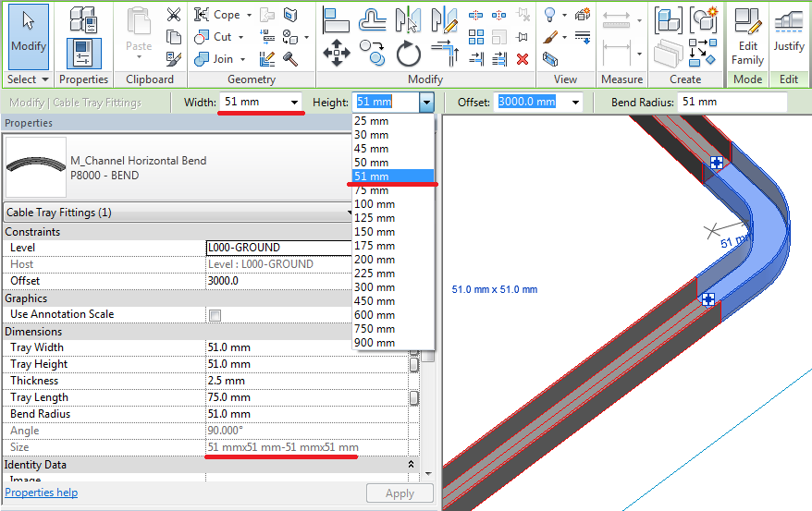Click the Copy to Clipboard icon

[x=174, y=37]
